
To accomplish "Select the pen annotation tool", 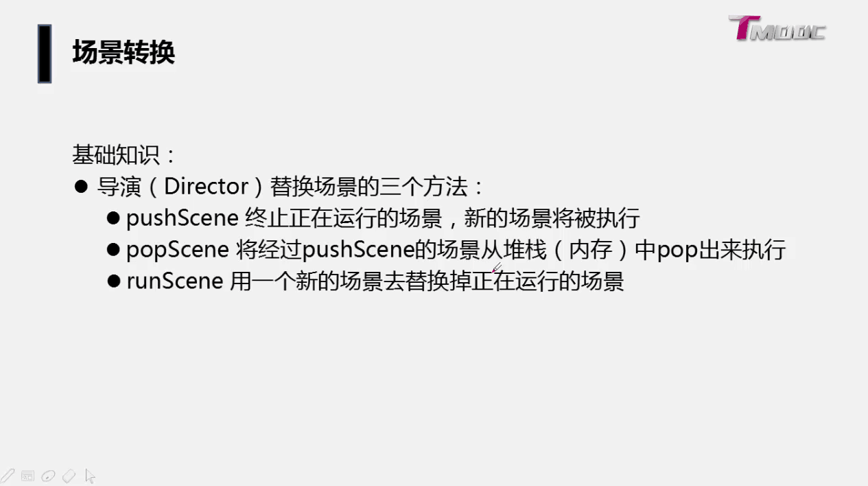I will (8, 475).
